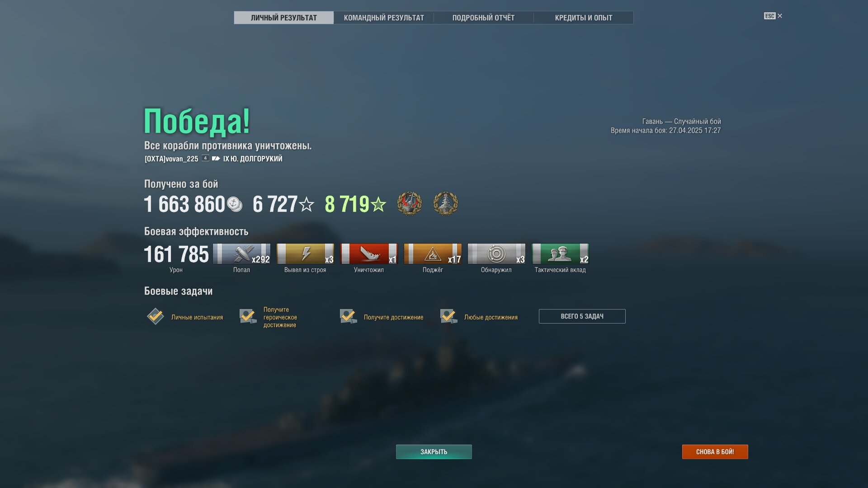Screen dimensions: 868x488
Task: Select the Попал hits ribbon x292
Action: click(x=241, y=253)
